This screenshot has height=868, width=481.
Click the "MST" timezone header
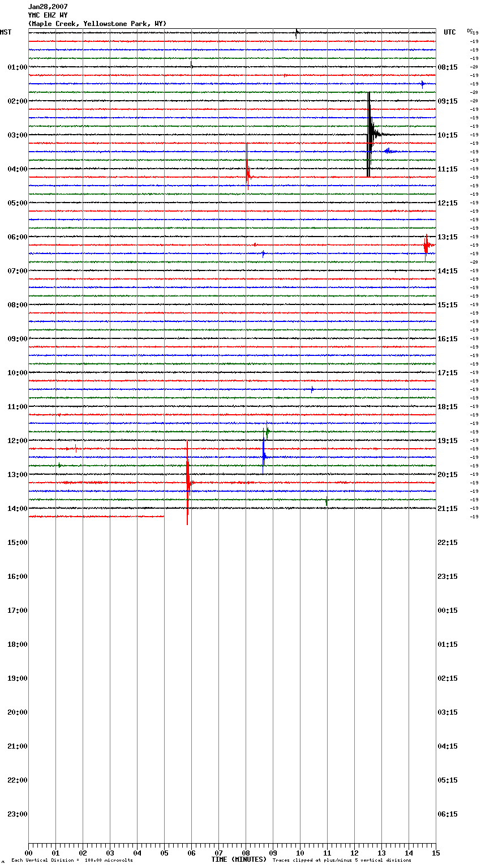[x=6, y=32]
